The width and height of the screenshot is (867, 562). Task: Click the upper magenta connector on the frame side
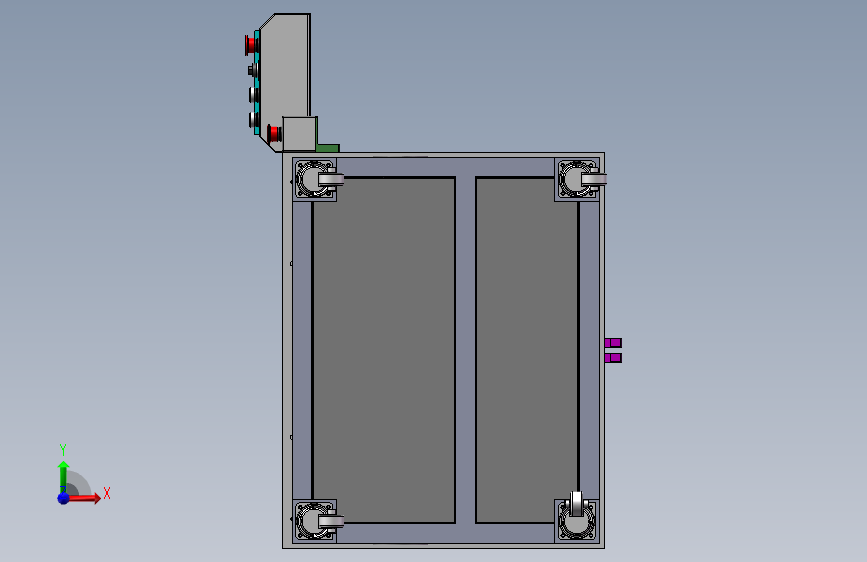coord(613,343)
